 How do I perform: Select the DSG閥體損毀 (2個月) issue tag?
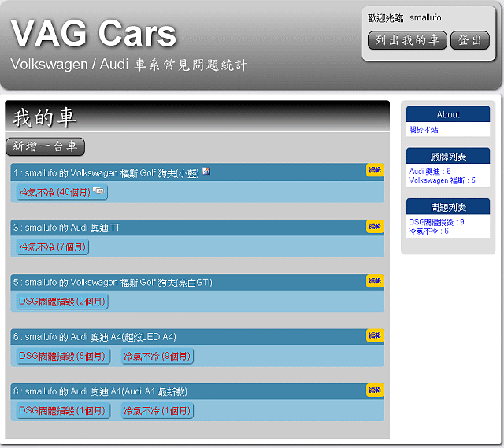coord(62,302)
